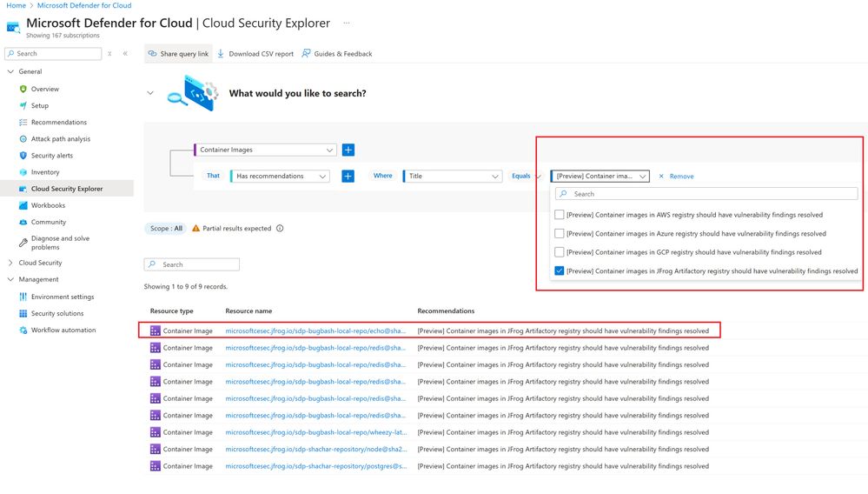
Task: Open Cloud Security Explorer in sidebar
Action: (x=67, y=189)
